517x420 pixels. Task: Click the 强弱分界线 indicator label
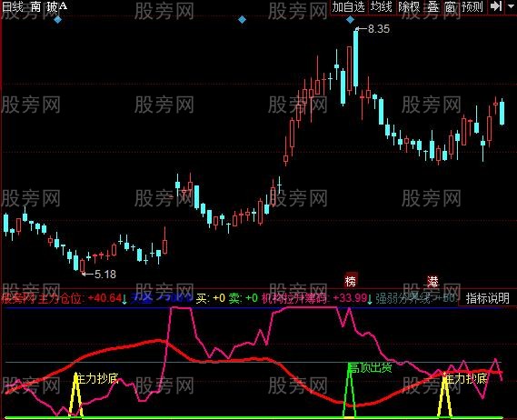[403, 298]
